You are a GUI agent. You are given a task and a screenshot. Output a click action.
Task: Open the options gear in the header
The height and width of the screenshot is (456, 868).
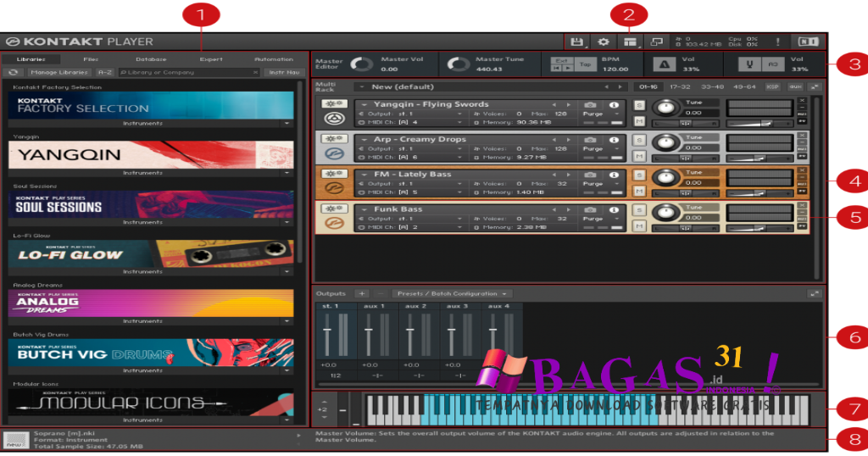pos(604,42)
